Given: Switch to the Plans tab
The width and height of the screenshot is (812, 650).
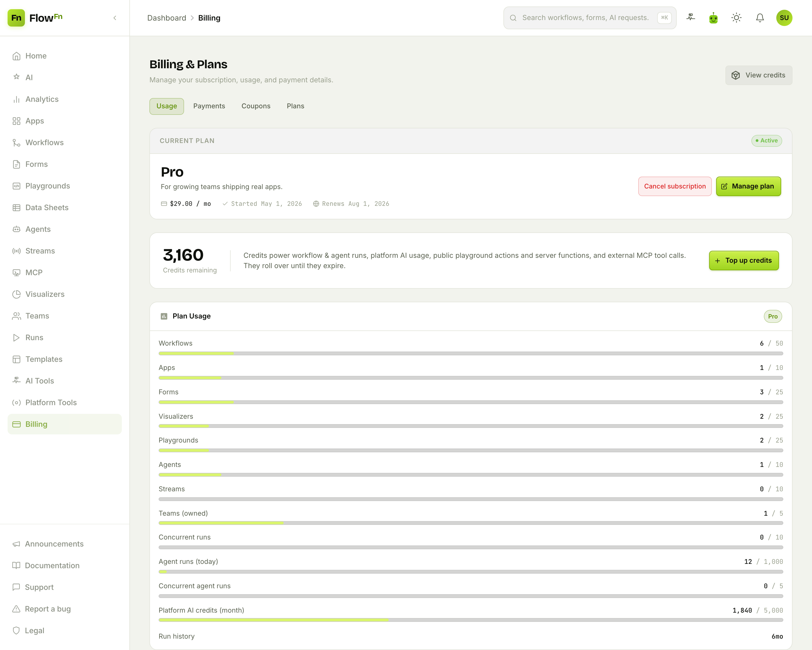Looking at the screenshot, I should pos(295,106).
